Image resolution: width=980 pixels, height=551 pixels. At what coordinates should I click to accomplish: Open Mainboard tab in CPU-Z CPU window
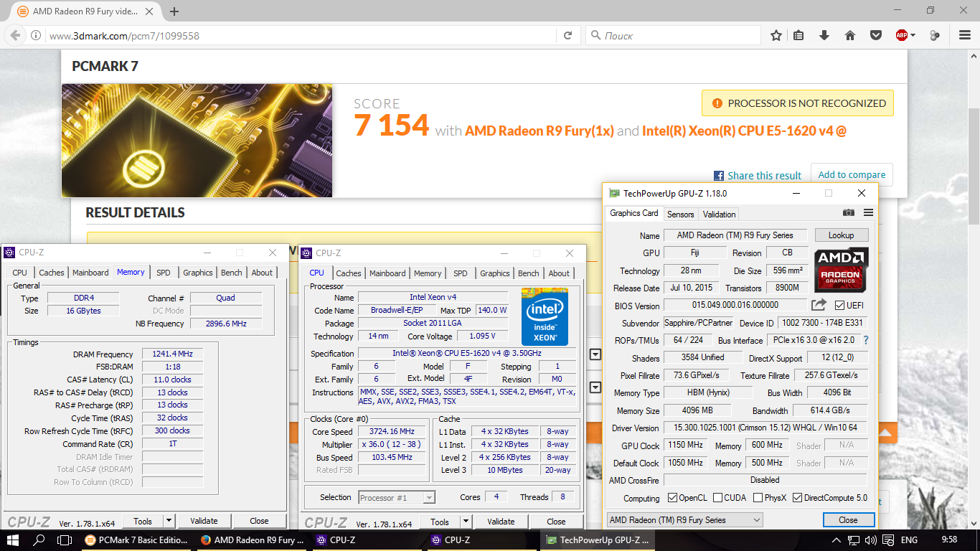[387, 273]
